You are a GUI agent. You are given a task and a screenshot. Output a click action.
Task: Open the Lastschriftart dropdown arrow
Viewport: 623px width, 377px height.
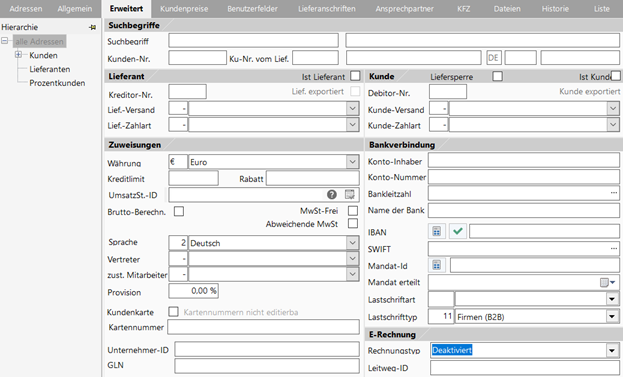point(612,299)
